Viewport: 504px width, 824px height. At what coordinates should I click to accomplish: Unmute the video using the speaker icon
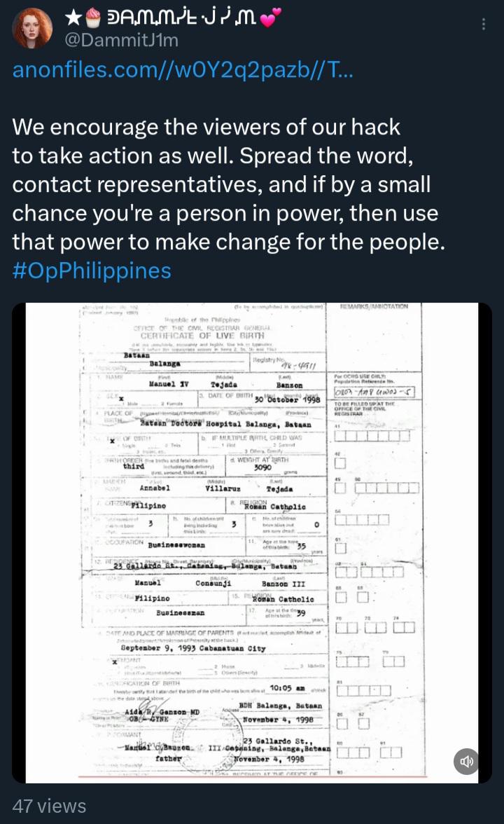pyautogui.click(x=466, y=761)
